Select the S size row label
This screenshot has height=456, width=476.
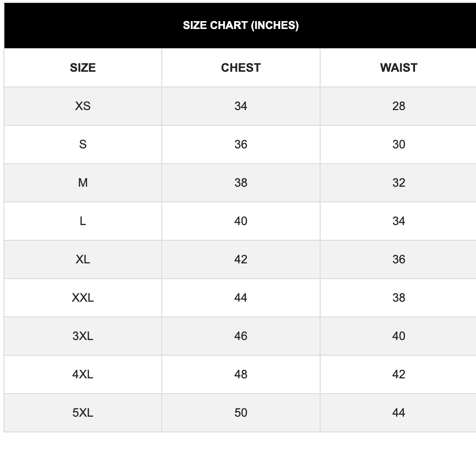83,144
